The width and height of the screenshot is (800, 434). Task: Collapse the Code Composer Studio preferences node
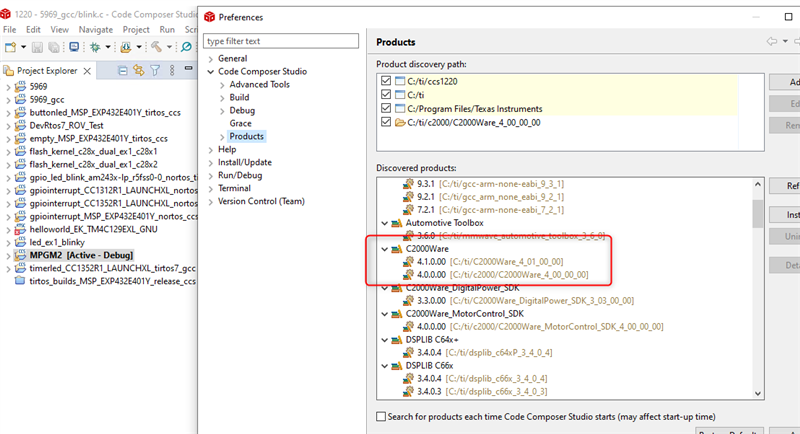click(x=211, y=72)
